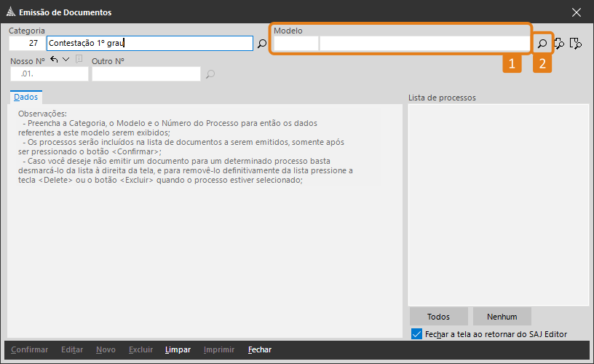Click Limpar in the bottom bar
594x364 pixels.
(178, 350)
